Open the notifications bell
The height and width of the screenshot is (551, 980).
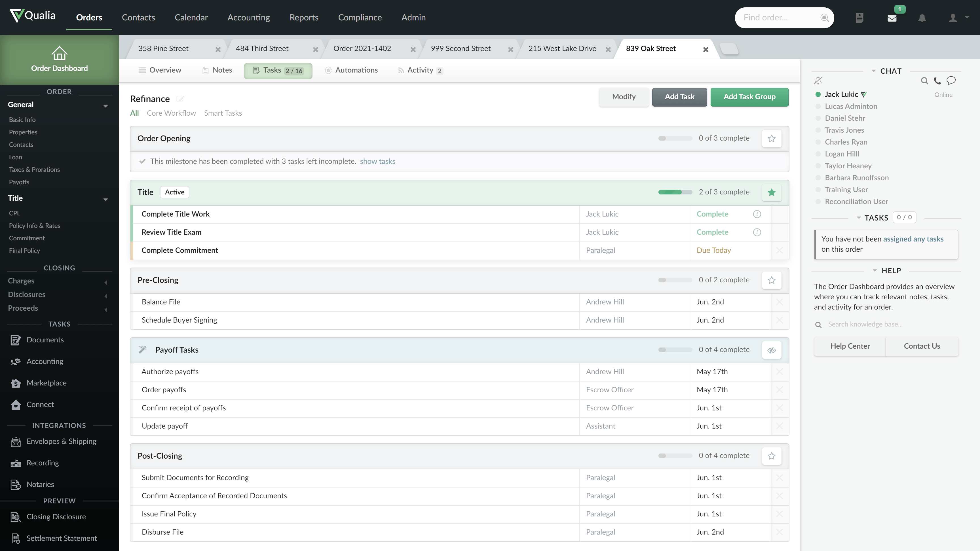click(922, 18)
